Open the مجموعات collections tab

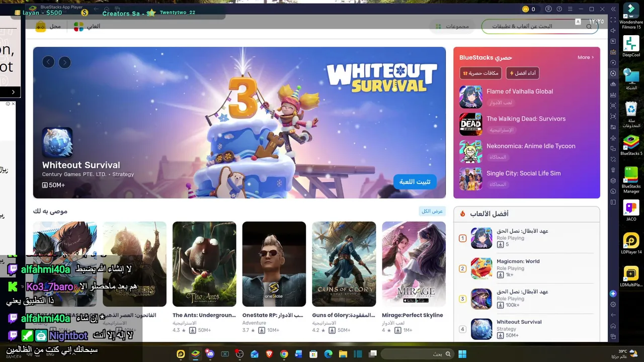[452, 27]
